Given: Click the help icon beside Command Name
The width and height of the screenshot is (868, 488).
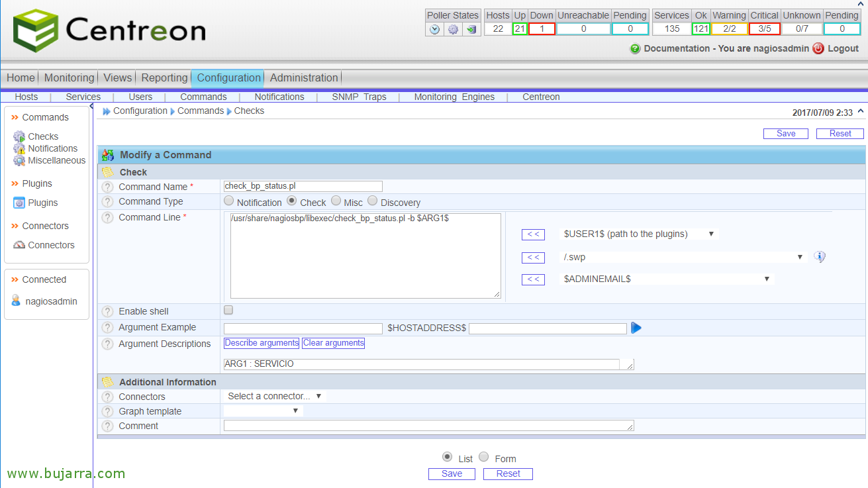Looking at the screenshot, I should click(x=108, y=187).
